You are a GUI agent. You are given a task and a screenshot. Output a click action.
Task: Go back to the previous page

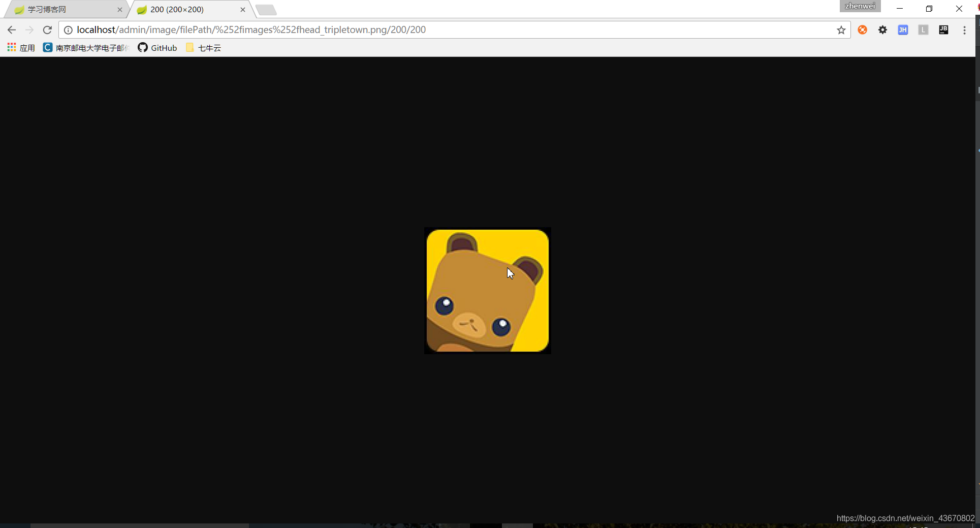12,30
